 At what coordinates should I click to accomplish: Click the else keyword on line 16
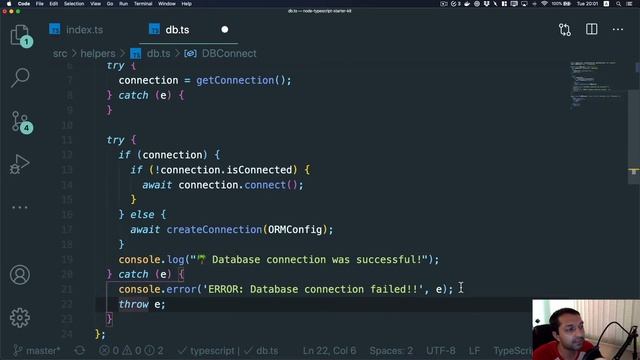142,215
